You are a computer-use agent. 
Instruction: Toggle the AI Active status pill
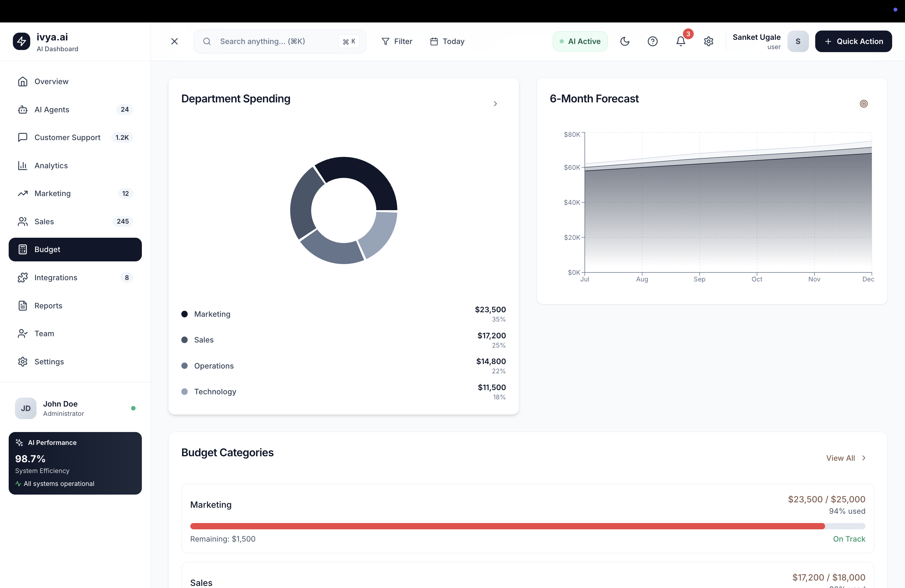click(x=580, y=41)
